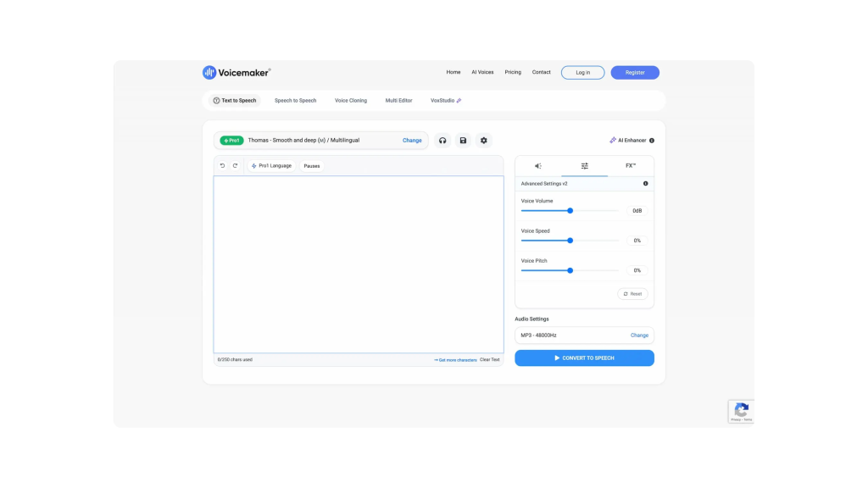Click the Advanced Settings v2 info icon

pos(646,183)
